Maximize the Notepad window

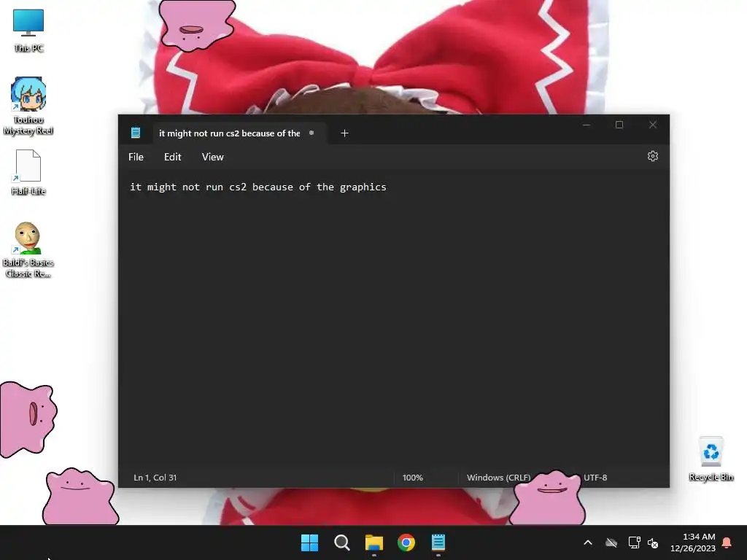point(619,125)
